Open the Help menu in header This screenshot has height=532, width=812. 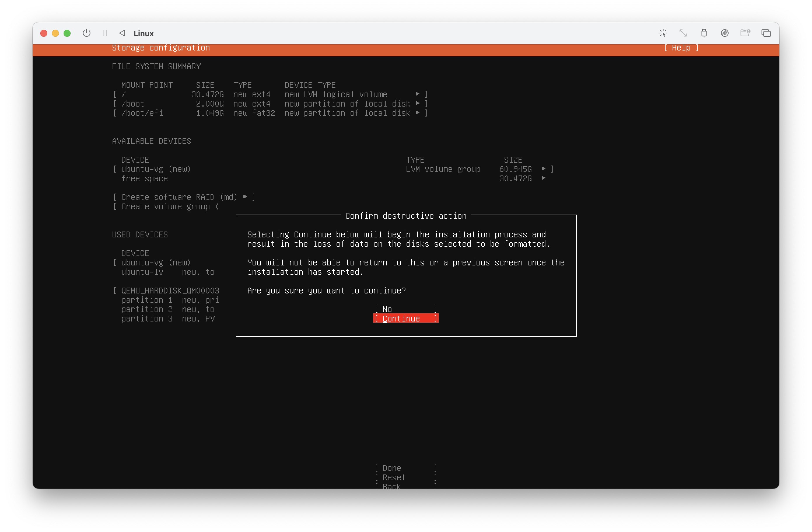tap(681, 48)
